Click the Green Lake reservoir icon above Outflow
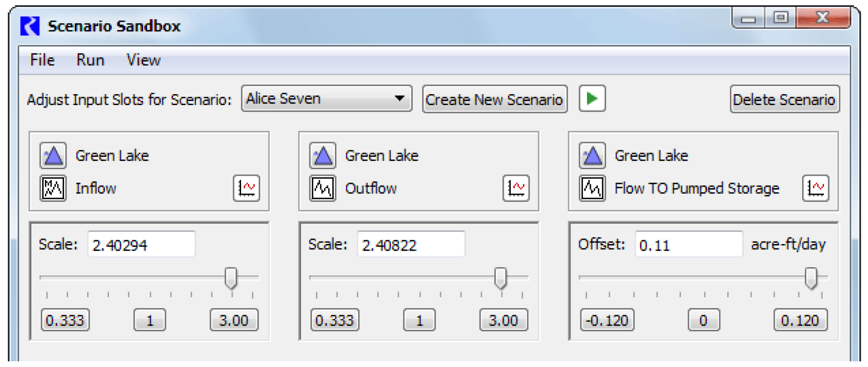 [x=322, y=156]
